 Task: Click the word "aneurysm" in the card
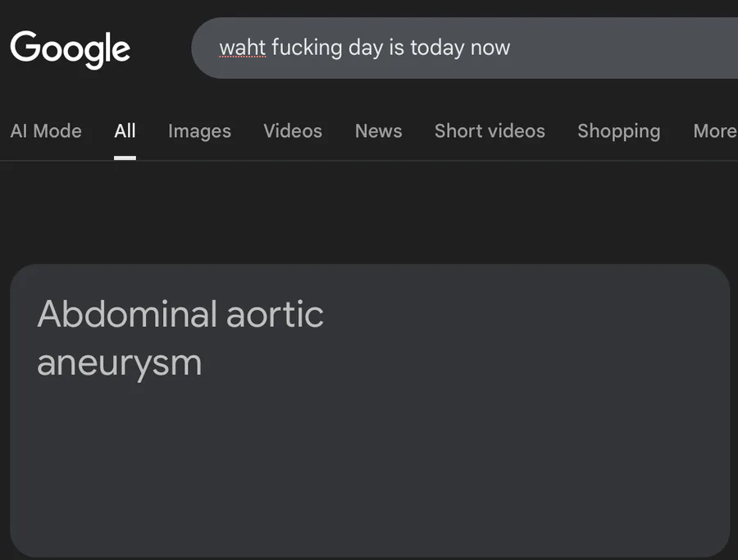(120, 363)
